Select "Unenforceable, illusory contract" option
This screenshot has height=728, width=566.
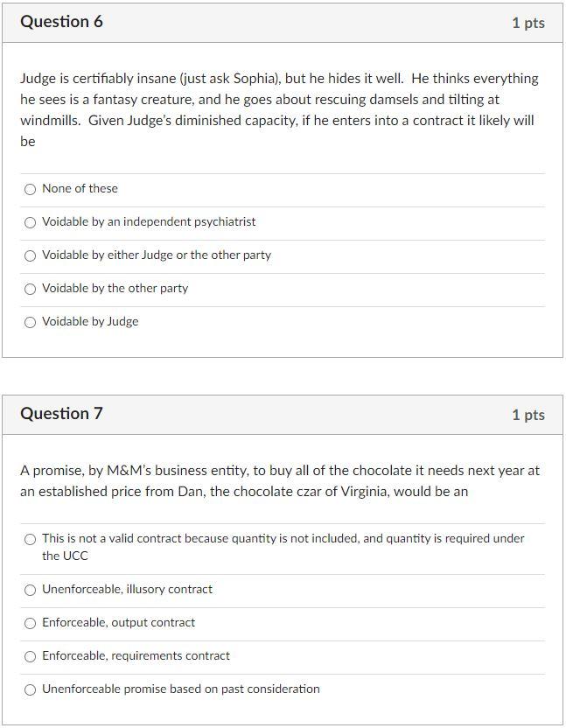click(x=31, y=590)
